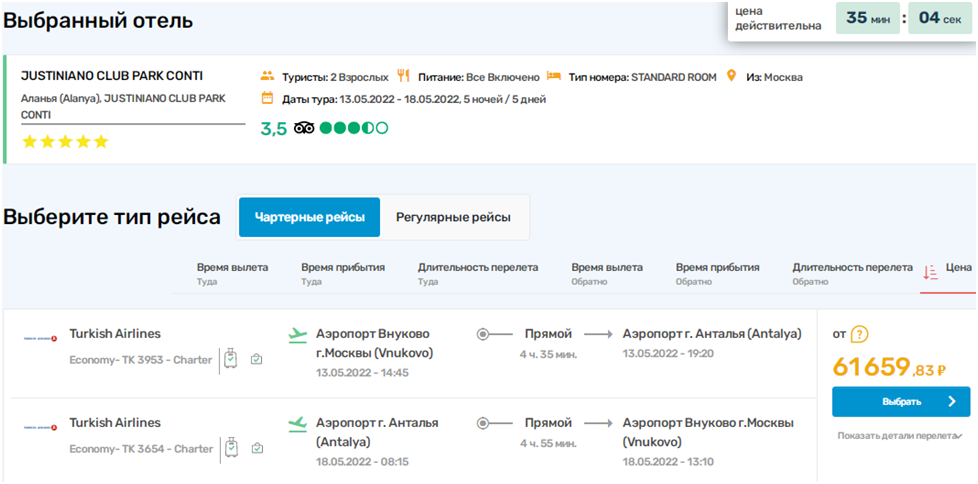Screen dimensions: 978x484
Task: Click Тип номера: STANDARD ROOM text
Action: click(643, 77)
